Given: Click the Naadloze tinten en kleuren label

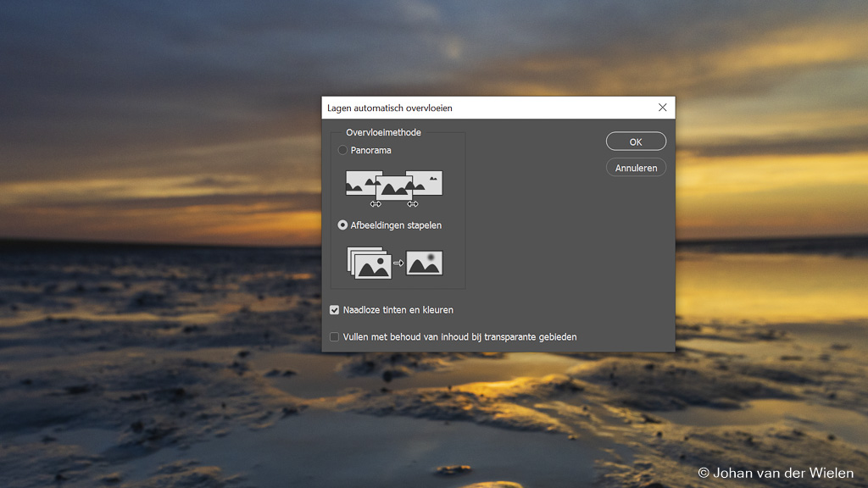Looking at the screenshot, I should click(398, 310).
